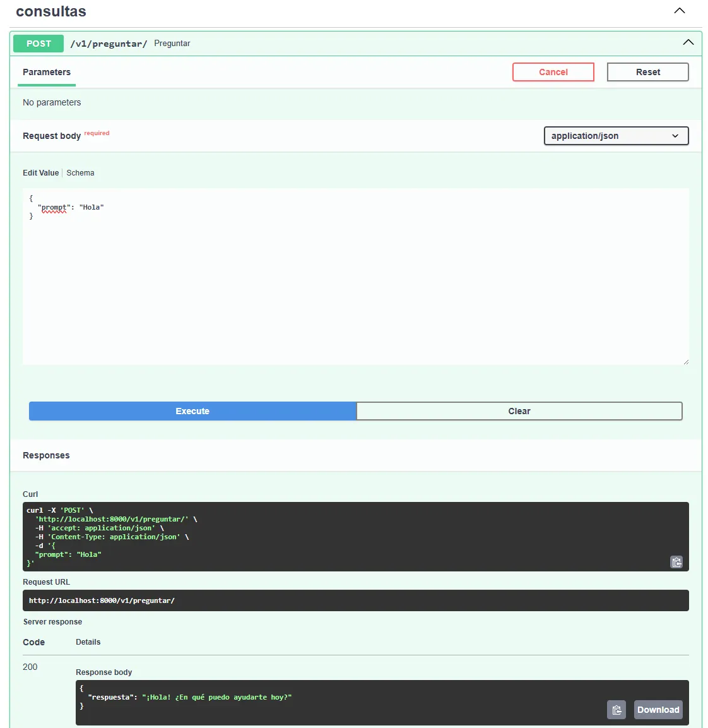Click the Preguntar operation summary

(x=172, y=43)
